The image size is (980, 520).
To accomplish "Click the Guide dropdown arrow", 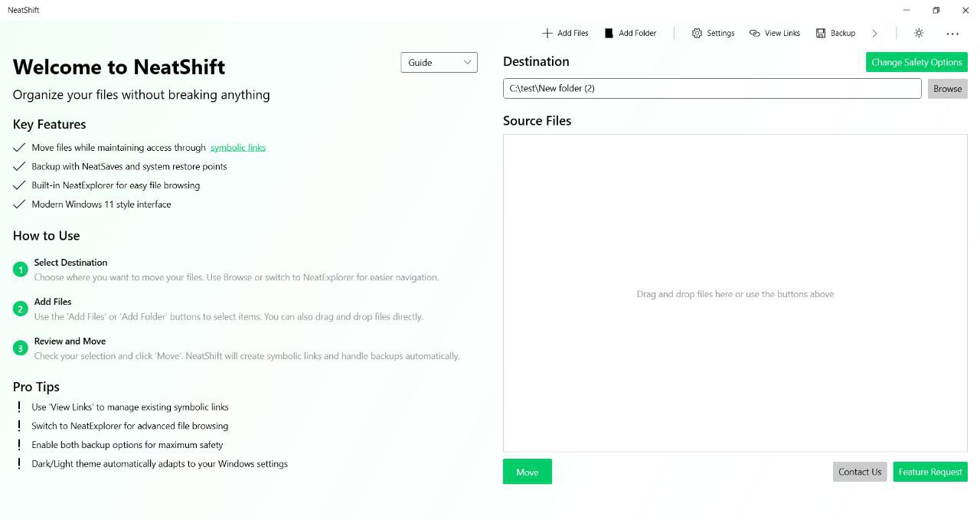I will point(467,63).
